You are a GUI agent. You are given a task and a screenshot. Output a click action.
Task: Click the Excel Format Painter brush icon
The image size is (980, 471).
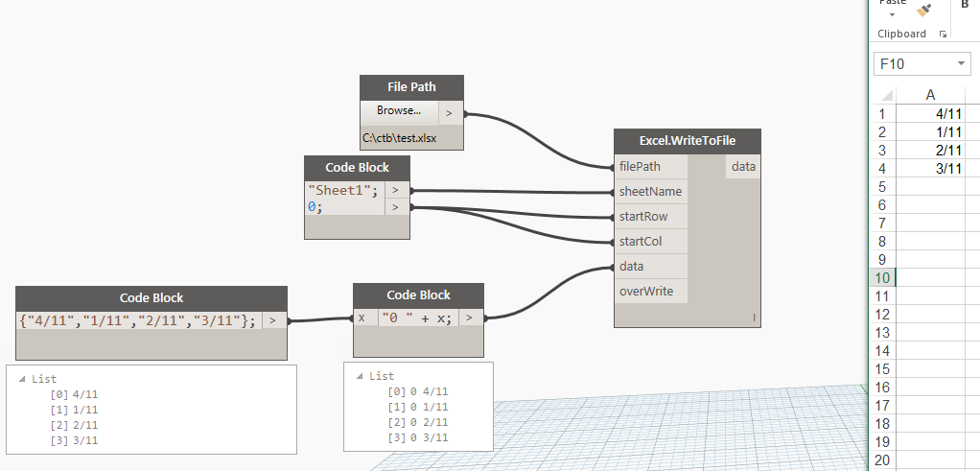923,10
